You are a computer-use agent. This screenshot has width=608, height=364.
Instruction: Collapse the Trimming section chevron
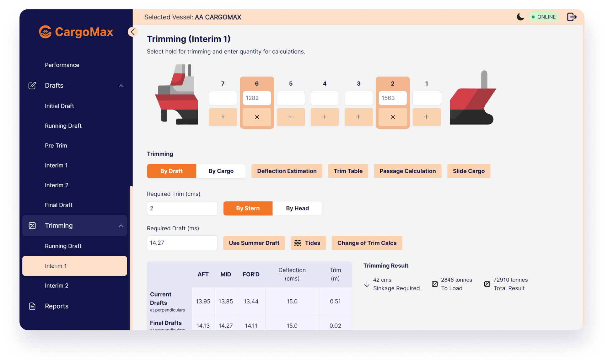(x=121, y=225)
